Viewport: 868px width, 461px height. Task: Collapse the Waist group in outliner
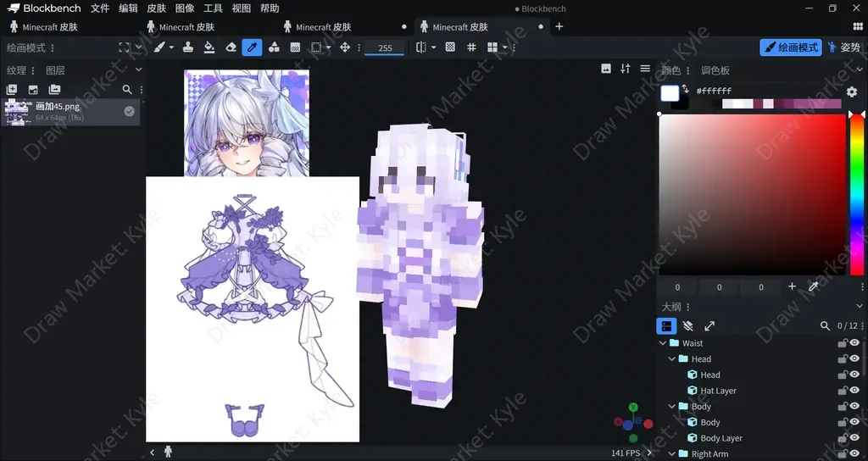tap(663, 343)
